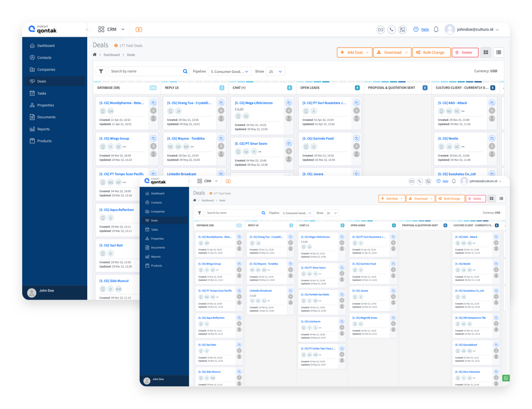Click the home breadcrumb icon in the back window
This screenshot has width=532, height=409.
coord(95,55)
